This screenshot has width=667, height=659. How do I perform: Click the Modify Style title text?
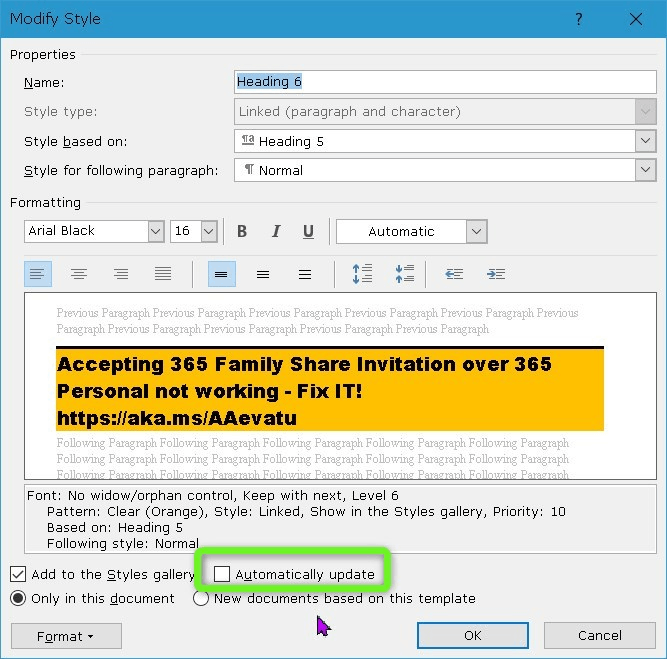tap(55, 19)
